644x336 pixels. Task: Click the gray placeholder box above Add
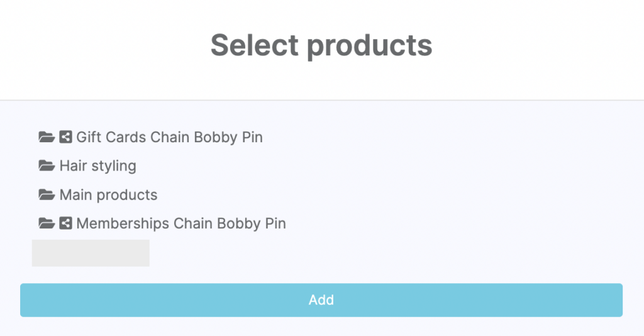tap(91, 253)
